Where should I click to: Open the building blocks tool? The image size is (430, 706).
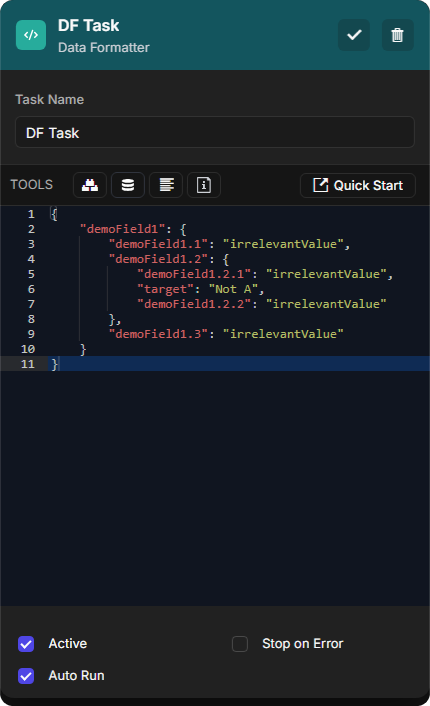click(x=90, y=185)
